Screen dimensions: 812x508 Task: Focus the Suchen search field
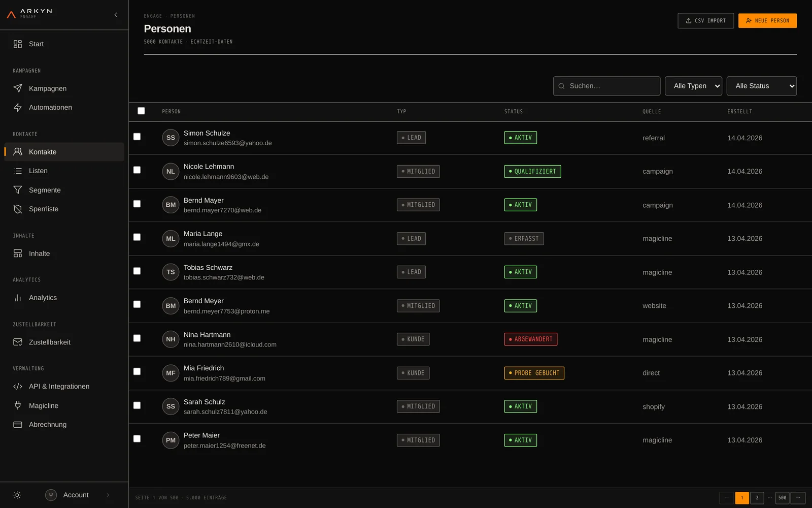click(606, 86)
